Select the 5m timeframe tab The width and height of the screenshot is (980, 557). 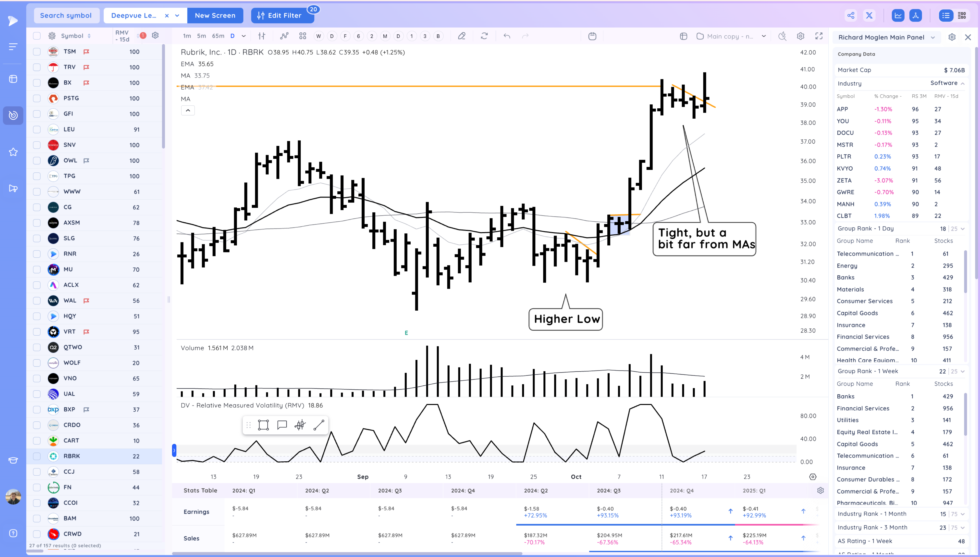[201, 36]
